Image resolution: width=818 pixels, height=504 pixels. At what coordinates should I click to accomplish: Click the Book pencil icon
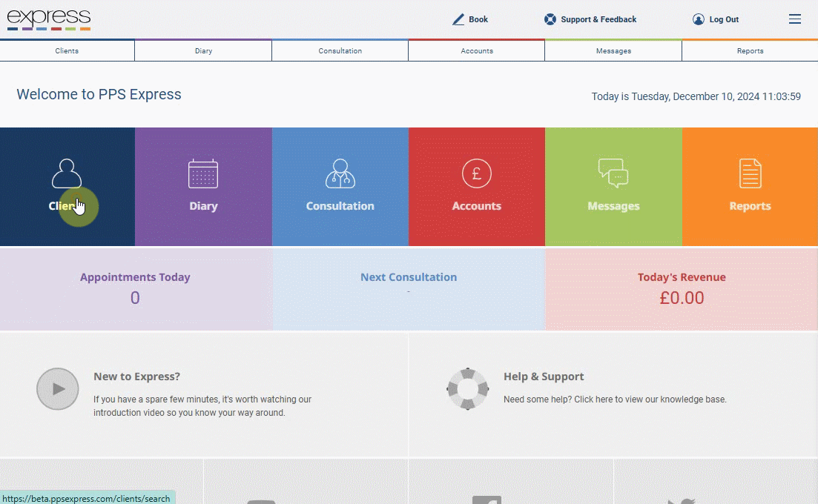click(458, 19)
